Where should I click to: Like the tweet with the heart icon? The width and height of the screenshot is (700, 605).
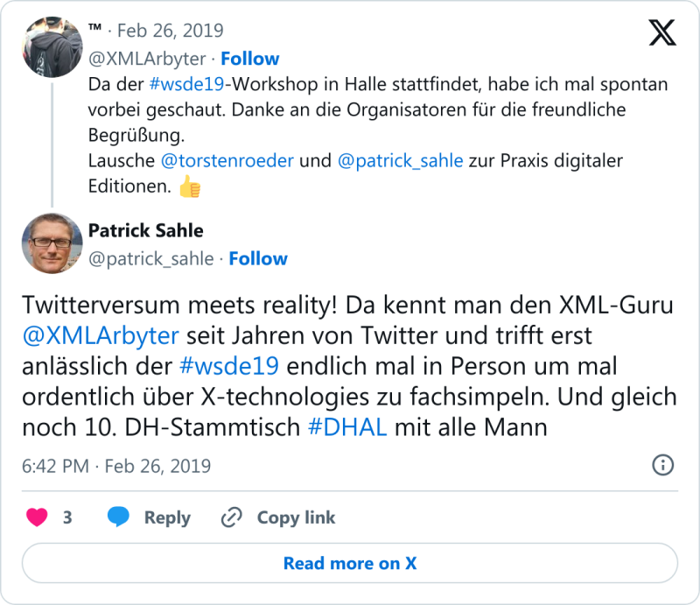tap(37, 517)
